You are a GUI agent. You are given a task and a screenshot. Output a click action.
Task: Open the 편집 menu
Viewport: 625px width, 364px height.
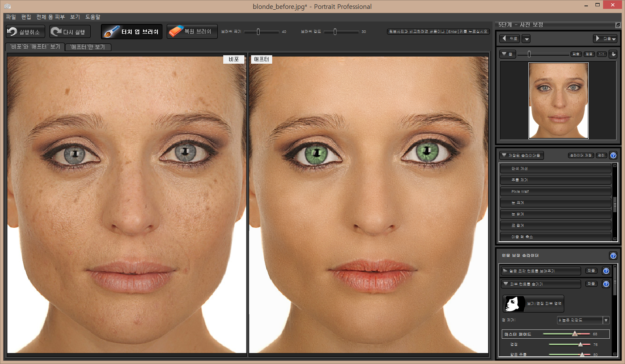[26, 17]
